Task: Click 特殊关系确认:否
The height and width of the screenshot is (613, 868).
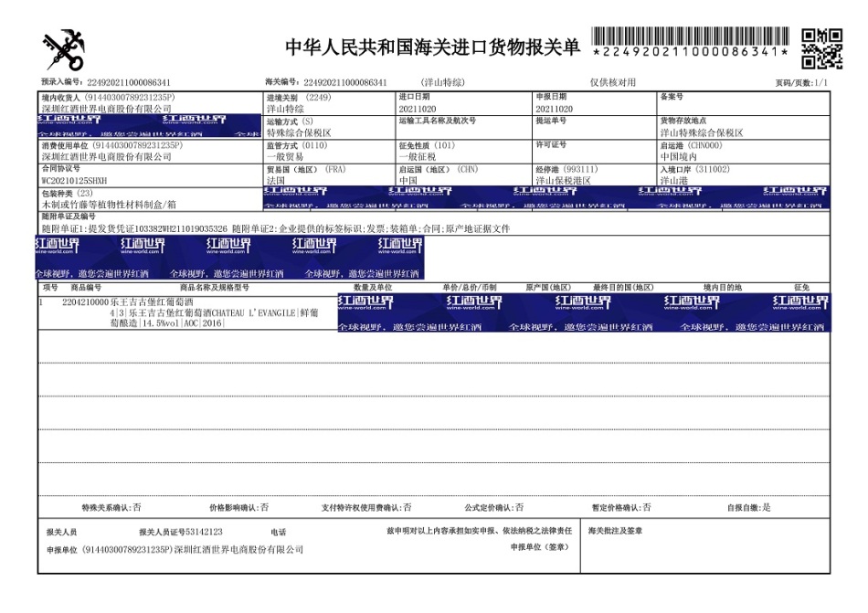Action: coord(111,507)
